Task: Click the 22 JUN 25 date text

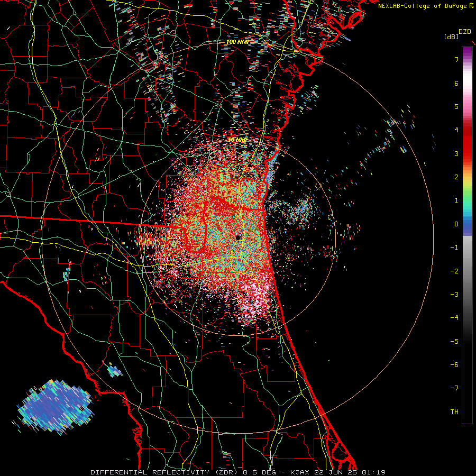Action: pyautogui.click(x=336, y=472)
